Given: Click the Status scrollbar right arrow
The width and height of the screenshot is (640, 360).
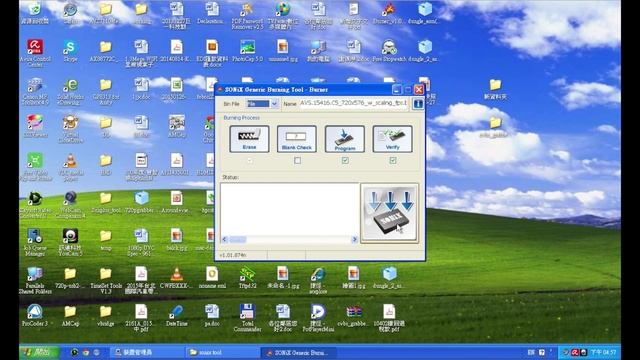Looking at the screenshot, I should [354, 239].
